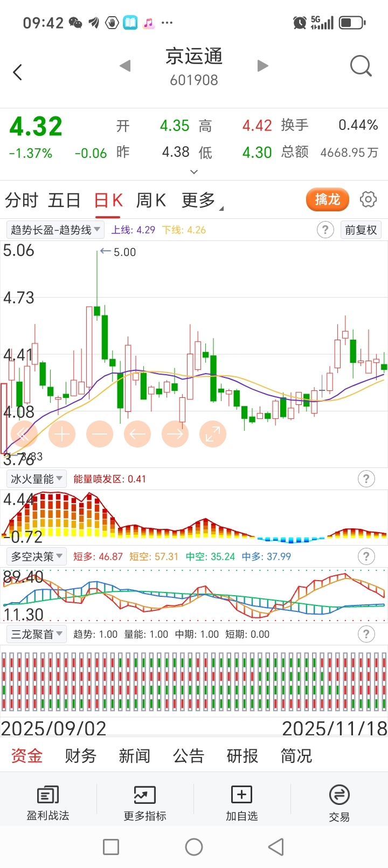The width and height of the screenshot is (388, 868).
Task: Tap 短多: 46.87 value
Action: pos(98,557)
